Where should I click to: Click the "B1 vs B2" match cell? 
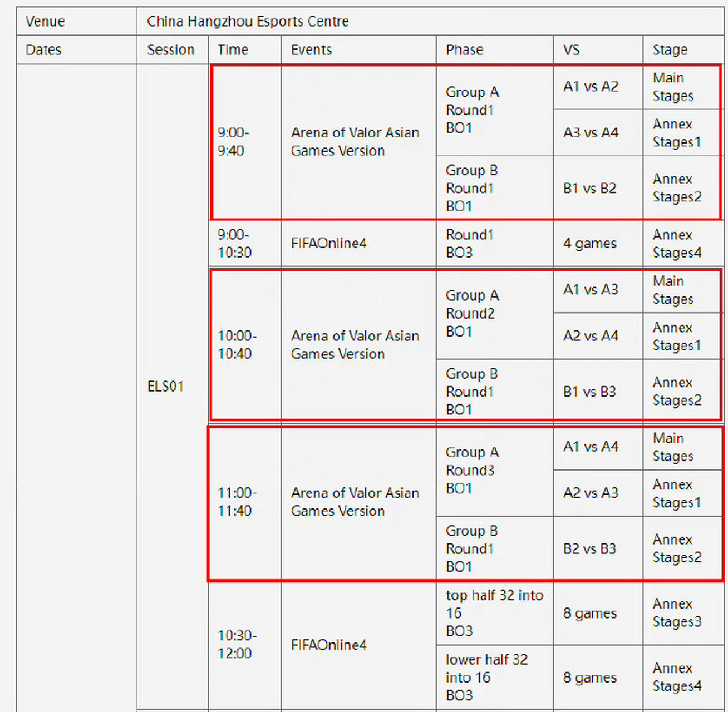pos(598,188)
